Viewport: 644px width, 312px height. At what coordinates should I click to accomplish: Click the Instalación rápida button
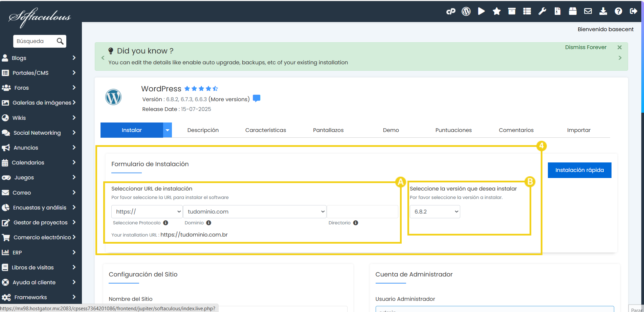coord(579,170)
